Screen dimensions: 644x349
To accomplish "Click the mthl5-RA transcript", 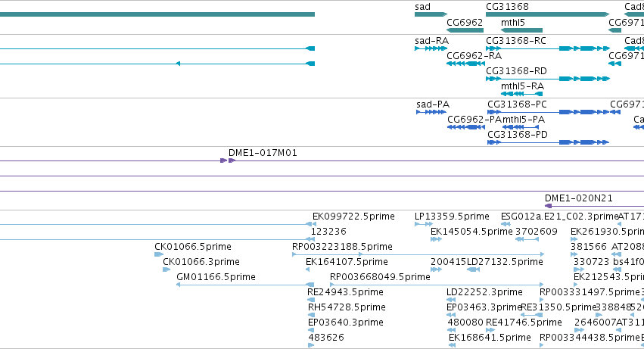I will tap(521, 94).
